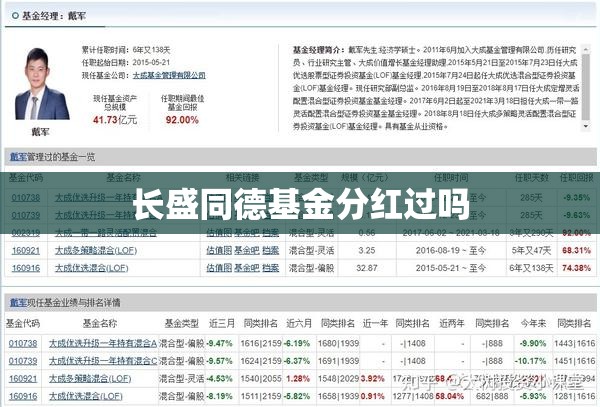
Task: Open 基金吧 for fund 160916
Action: point(246,268)
